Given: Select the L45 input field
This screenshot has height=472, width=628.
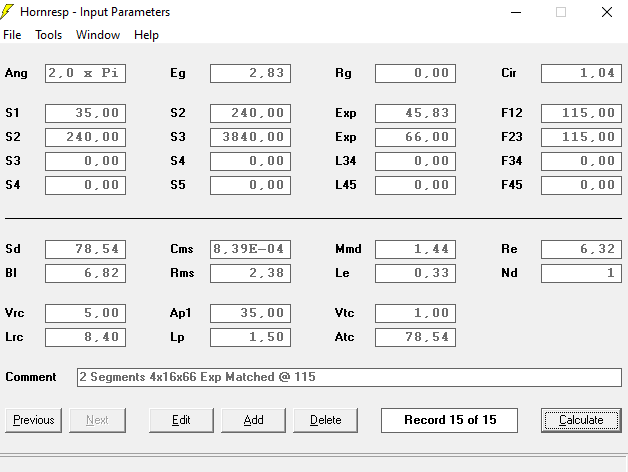Looking at the screenshot, I should point(415,185).
